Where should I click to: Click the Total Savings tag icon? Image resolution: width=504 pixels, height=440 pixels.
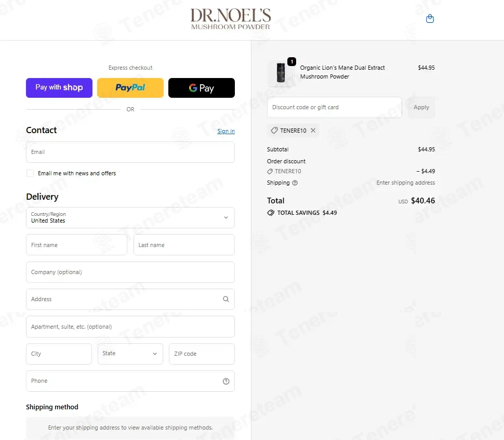[271, 213]
